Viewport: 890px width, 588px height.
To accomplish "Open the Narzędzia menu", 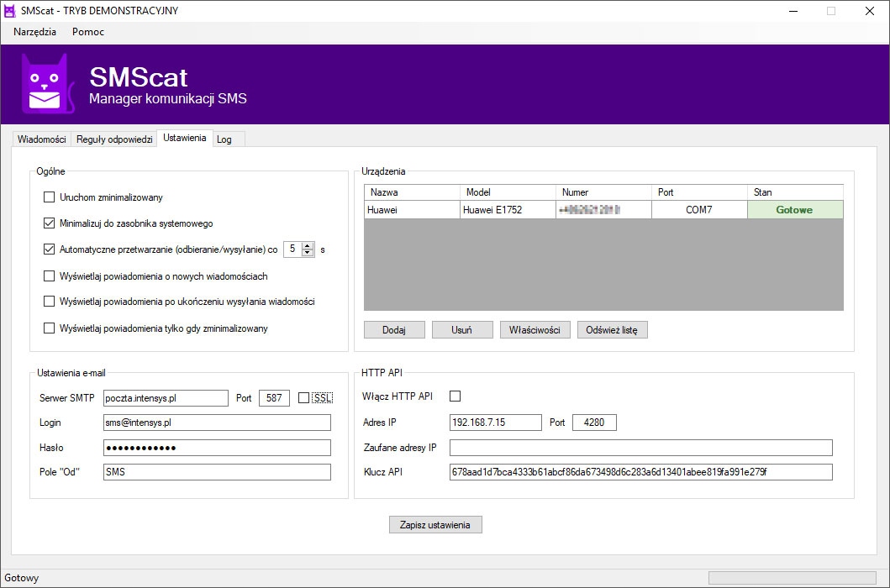I will point(34,32).
